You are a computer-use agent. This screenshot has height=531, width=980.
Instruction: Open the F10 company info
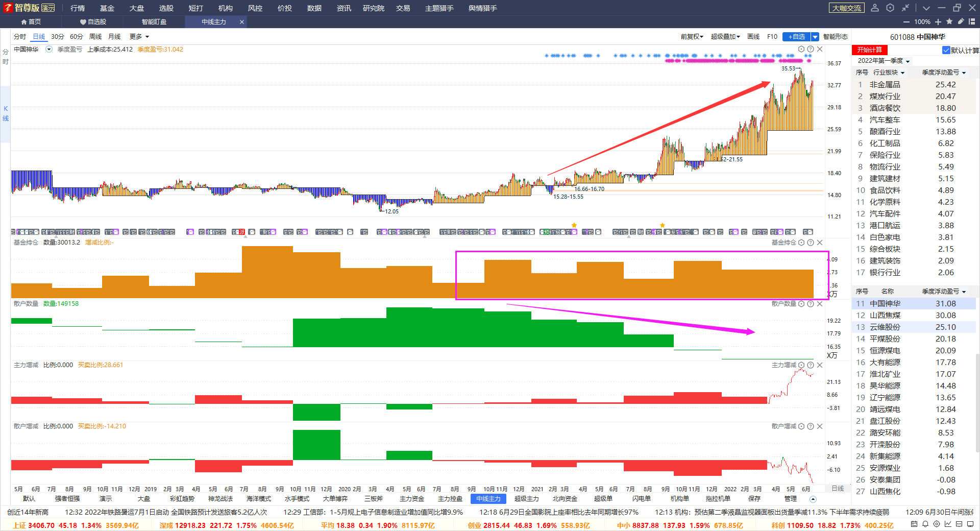click(772, 37)
